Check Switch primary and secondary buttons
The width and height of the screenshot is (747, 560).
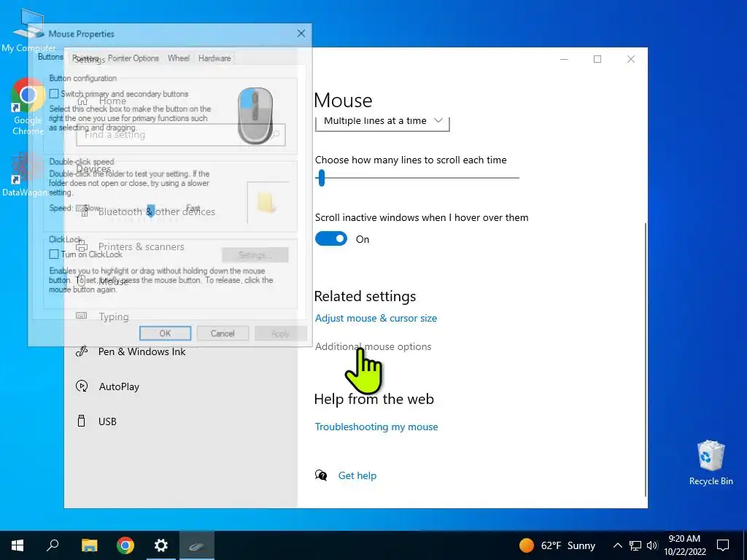[54, 94]
